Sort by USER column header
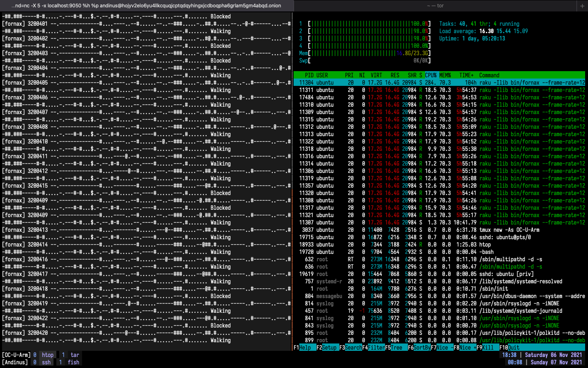This screenshot has width=588, height=368. tap(322, 75)
